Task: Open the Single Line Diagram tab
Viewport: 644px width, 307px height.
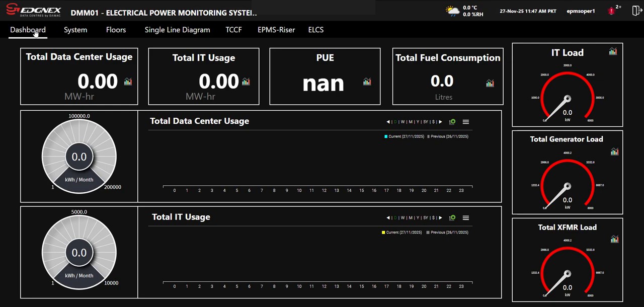Action: 177,30
